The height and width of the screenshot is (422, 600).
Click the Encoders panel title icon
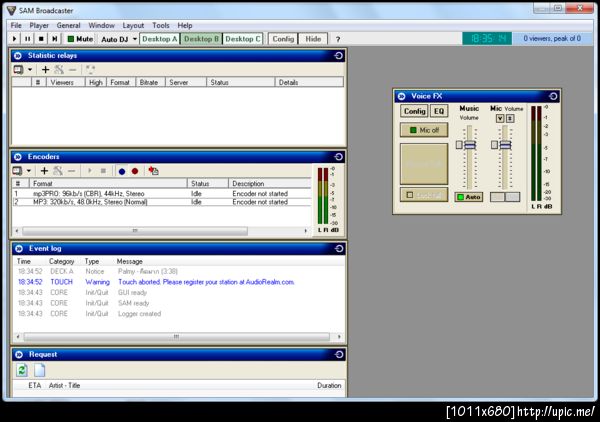point(18,157)
